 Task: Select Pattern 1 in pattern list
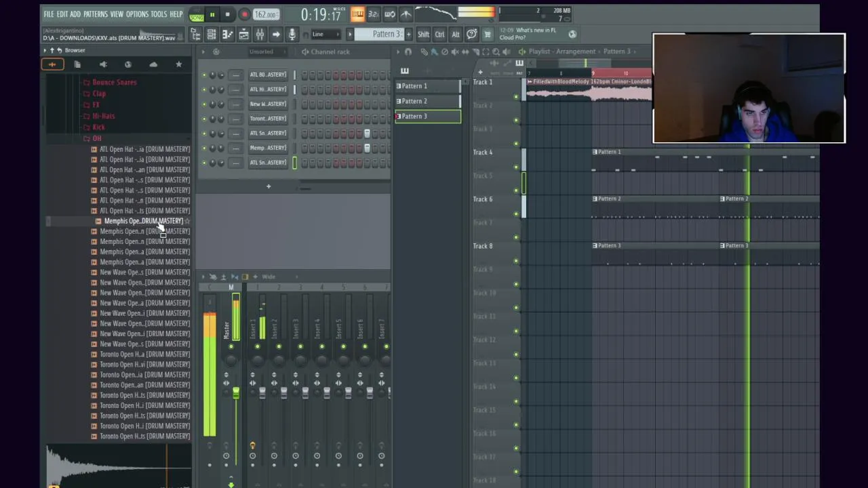428,86
